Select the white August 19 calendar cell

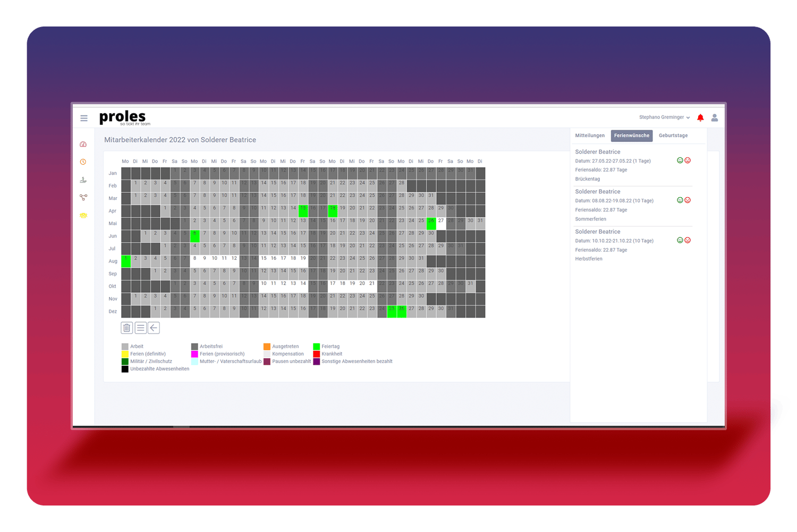pos(303,261)
